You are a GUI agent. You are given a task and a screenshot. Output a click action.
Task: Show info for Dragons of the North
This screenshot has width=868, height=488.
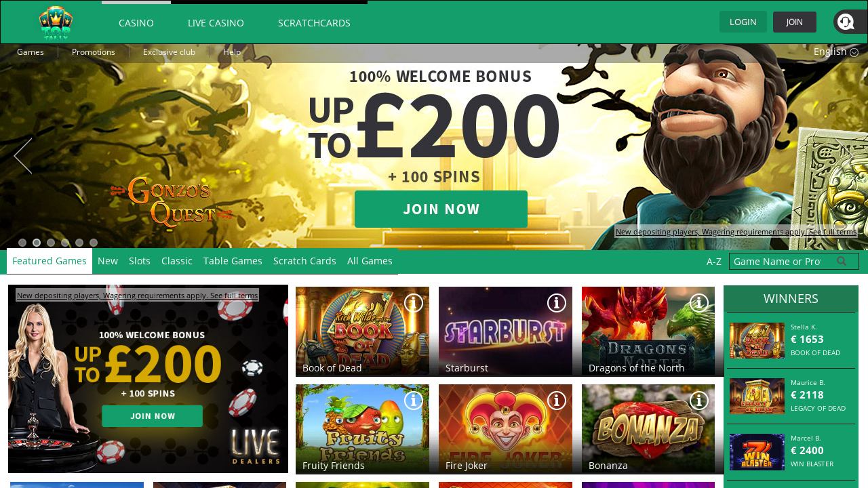[x=699, y=303]
